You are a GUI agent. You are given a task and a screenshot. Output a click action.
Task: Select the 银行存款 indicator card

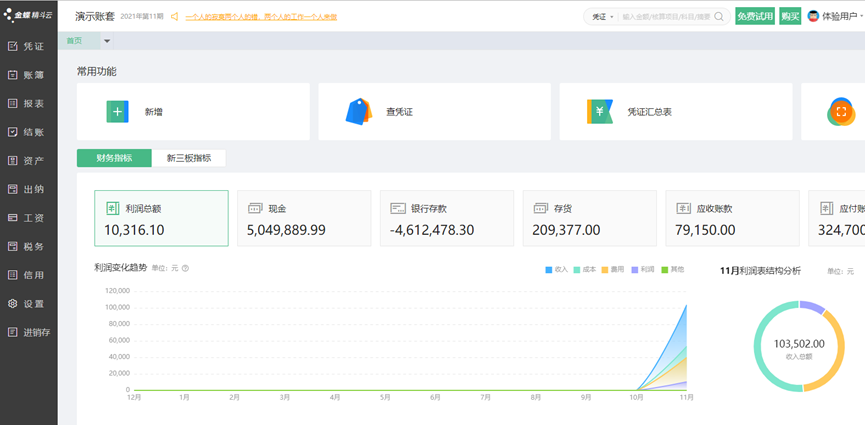click(x=447, y=218)
